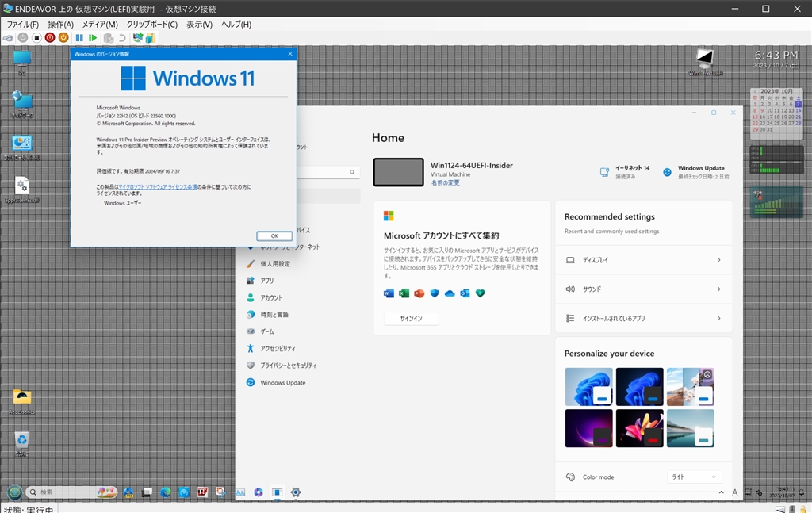
Task: Click the IME 'A' indicator in tray
Action: coord(734,492)
